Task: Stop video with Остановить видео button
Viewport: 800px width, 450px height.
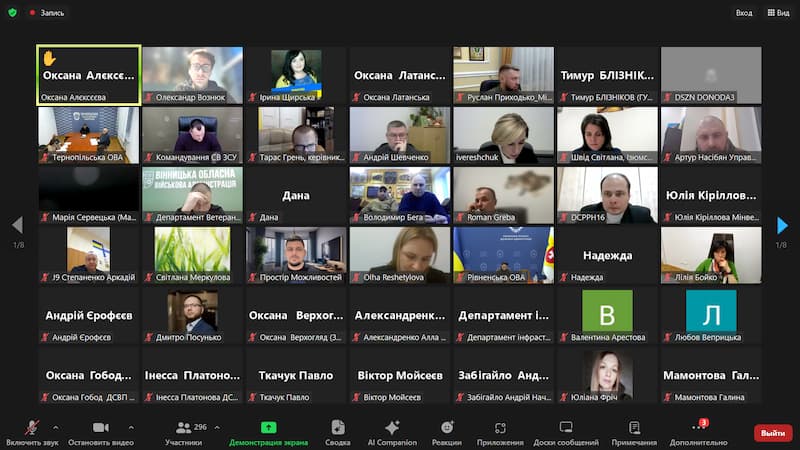Action: (100, 428)
